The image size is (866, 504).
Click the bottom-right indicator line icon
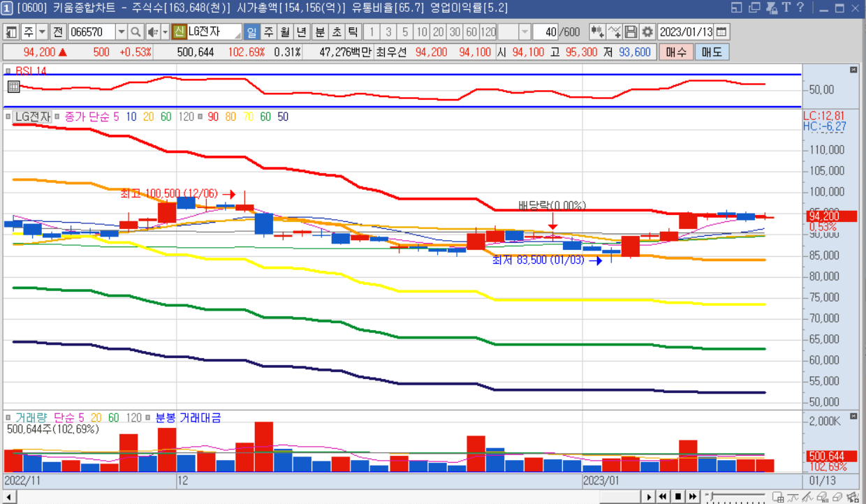coord(793,496)
